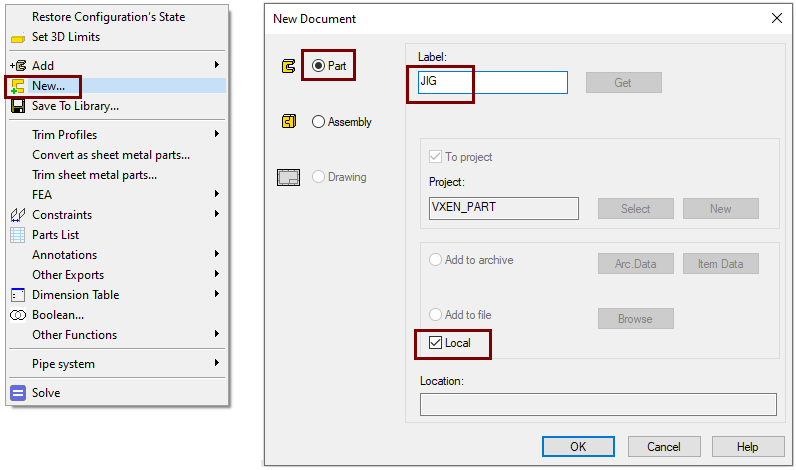
Task: Click the Parts List table icon
Action: 17,235
